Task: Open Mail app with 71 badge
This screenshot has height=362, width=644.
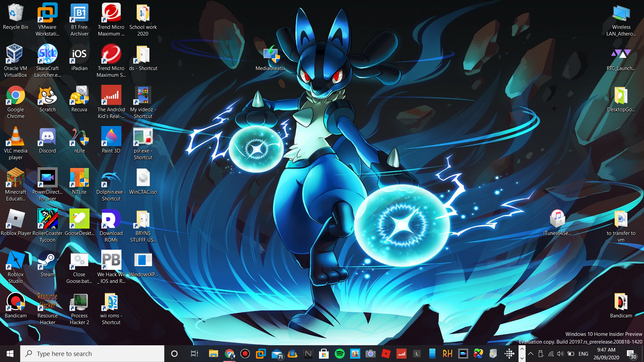Action: pyautogui.click(x=277, y=354)
